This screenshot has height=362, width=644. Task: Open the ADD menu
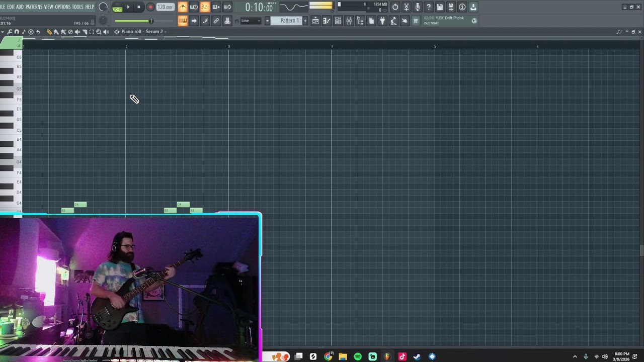pyautogui.click(x=20, y=7)
